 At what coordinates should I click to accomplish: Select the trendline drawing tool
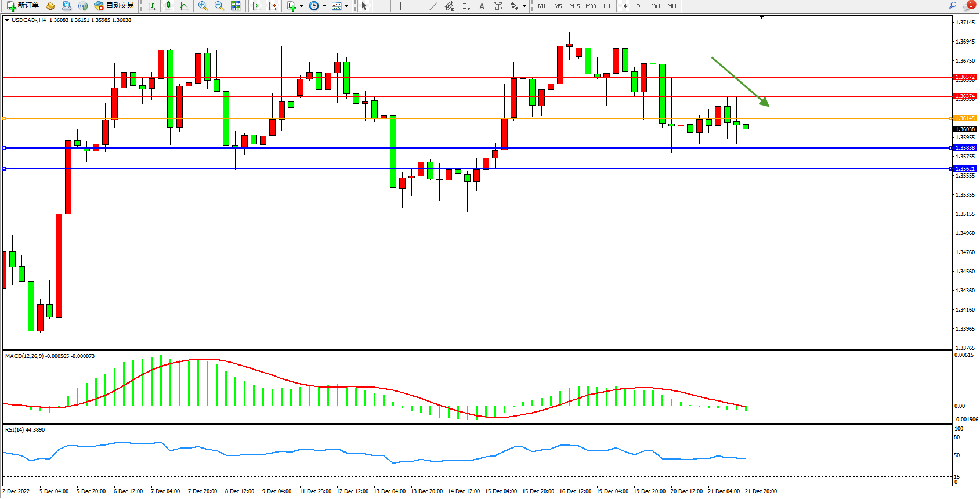pyautogui.click(x=433, y=6)
